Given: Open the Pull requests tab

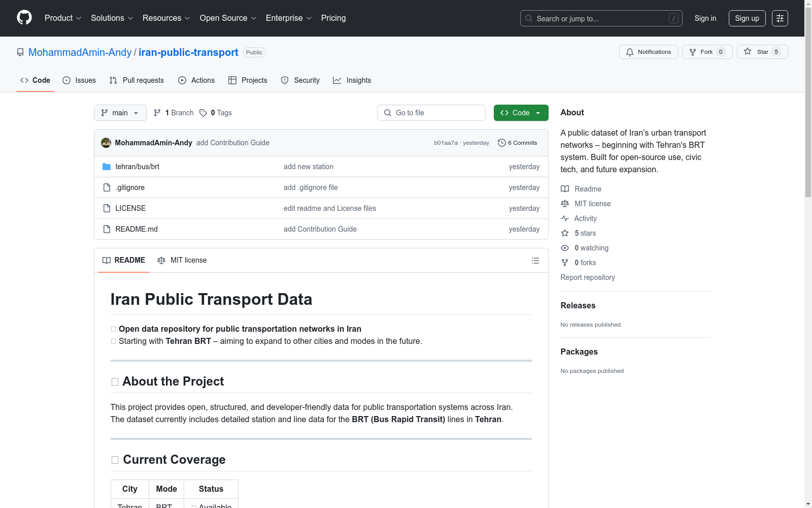Looking at the screenshot, I should pos(137,80).
